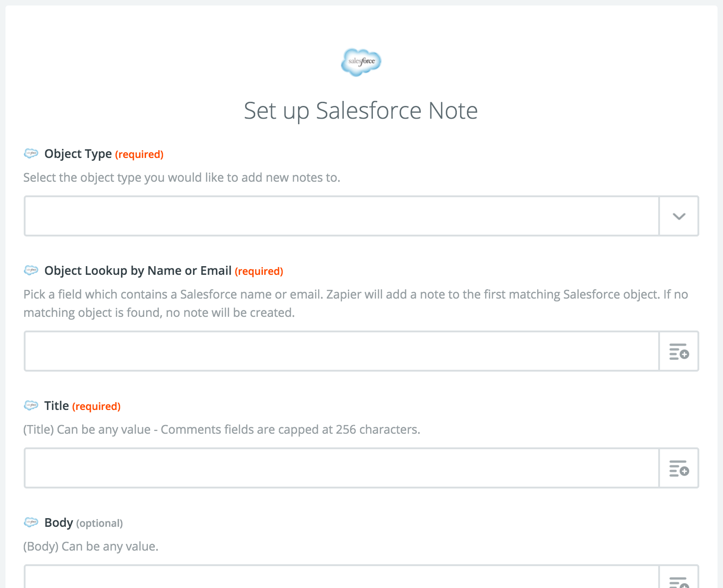723x588 pixels.
Task: Click the Salesforce icon beside Title label
Action: 31,405
